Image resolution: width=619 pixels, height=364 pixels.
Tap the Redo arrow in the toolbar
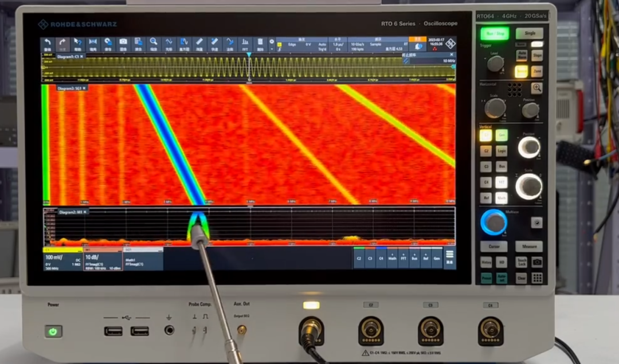[62, 44]
